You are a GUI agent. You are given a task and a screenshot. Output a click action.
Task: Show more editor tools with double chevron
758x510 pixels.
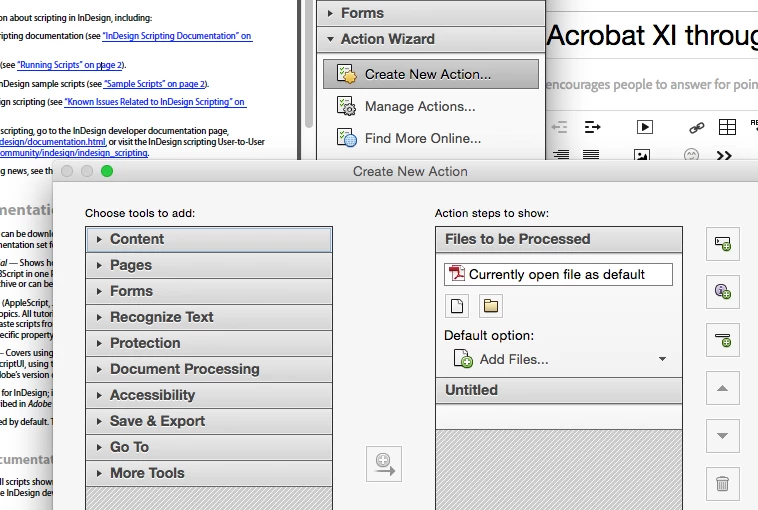724,156
